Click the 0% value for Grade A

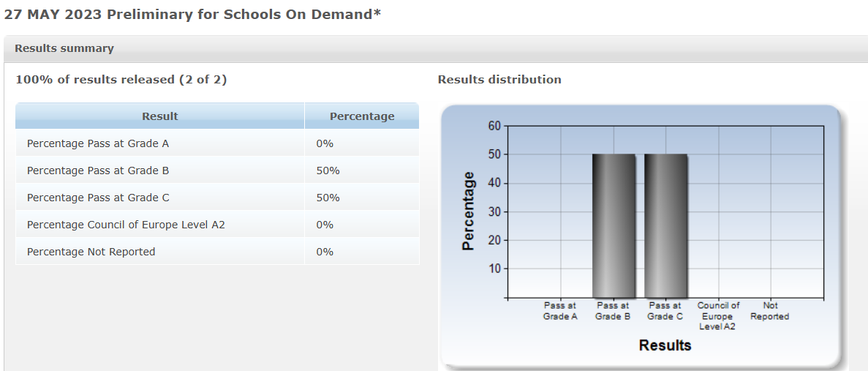(x=325, y=143)
